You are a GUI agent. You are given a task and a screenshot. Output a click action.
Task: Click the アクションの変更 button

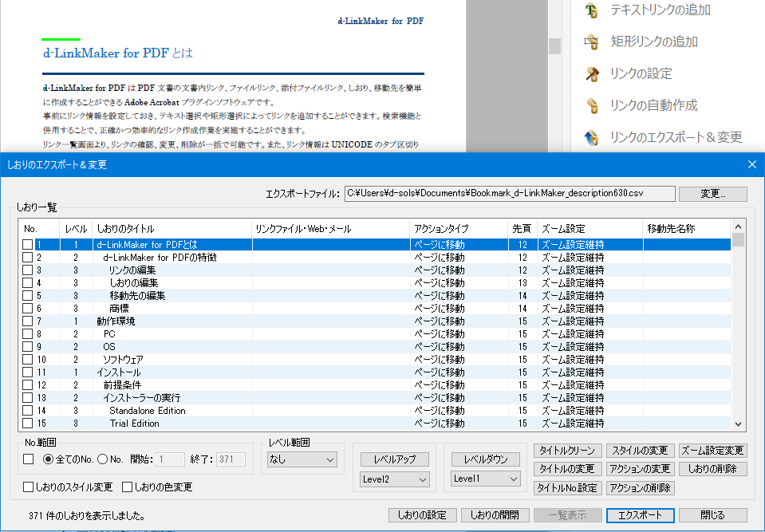[x=640, y=469]
